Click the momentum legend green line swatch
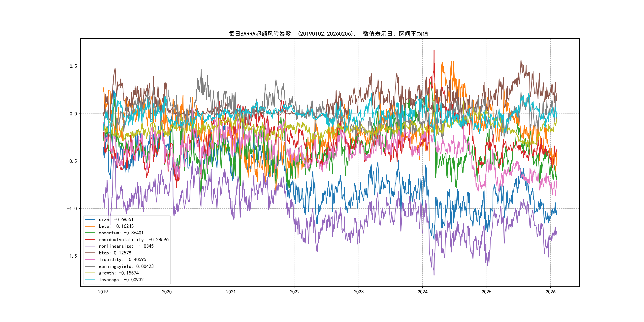The image size is (644, 322). click(90, 233)
